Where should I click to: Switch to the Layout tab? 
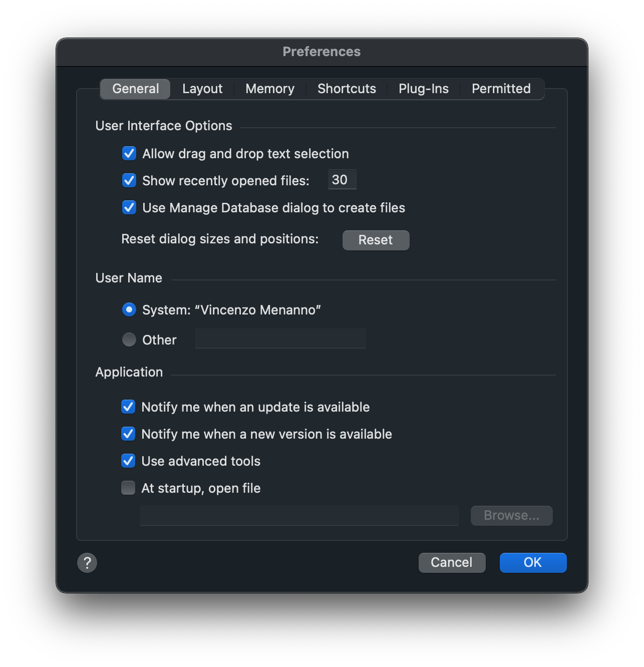202,89
